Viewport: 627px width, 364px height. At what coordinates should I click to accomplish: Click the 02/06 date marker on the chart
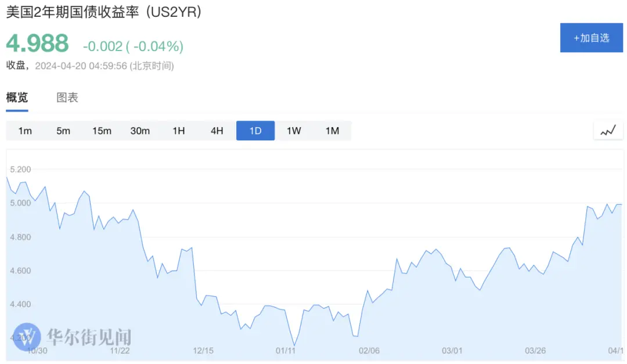tap(369, 350)
